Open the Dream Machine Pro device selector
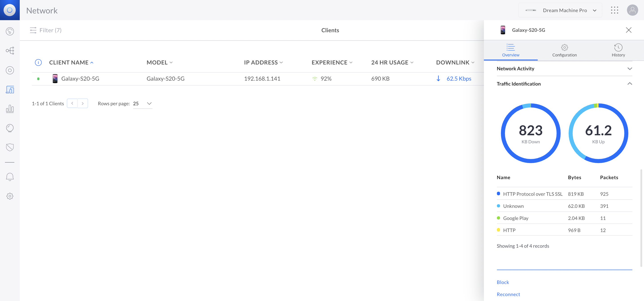644x301 pixels. pos(560,10)
